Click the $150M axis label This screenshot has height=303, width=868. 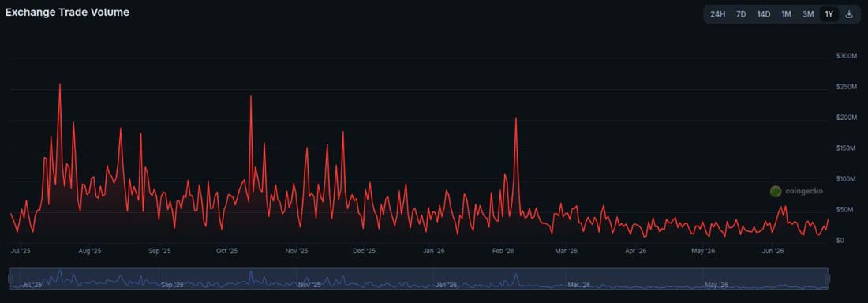tap(847, 148)
